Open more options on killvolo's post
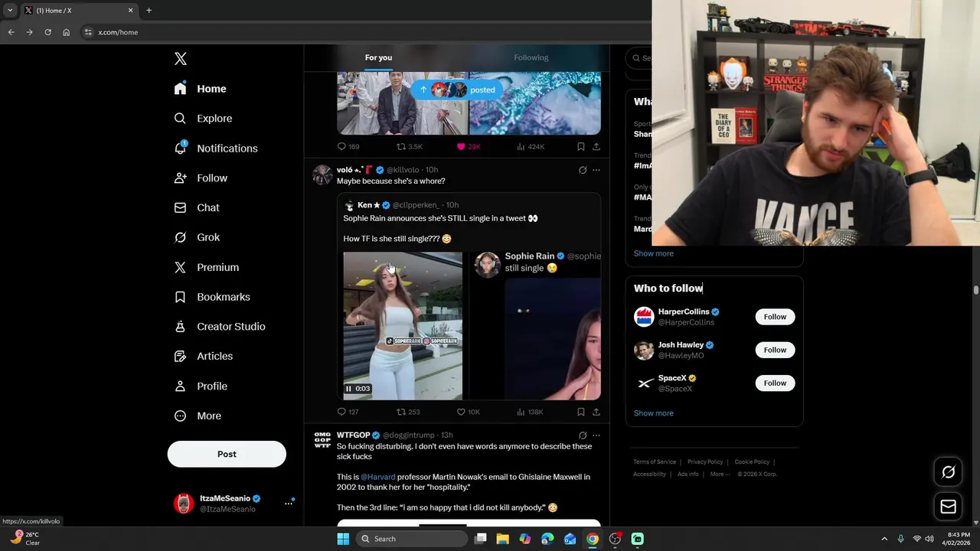Viewport: 980px width, 551px height. pos(596,170)
